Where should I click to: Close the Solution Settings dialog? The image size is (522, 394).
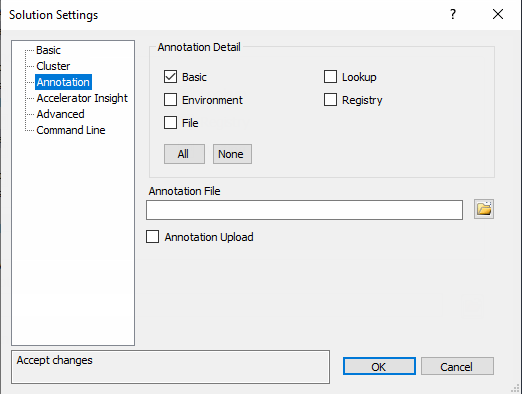[498, 14]
